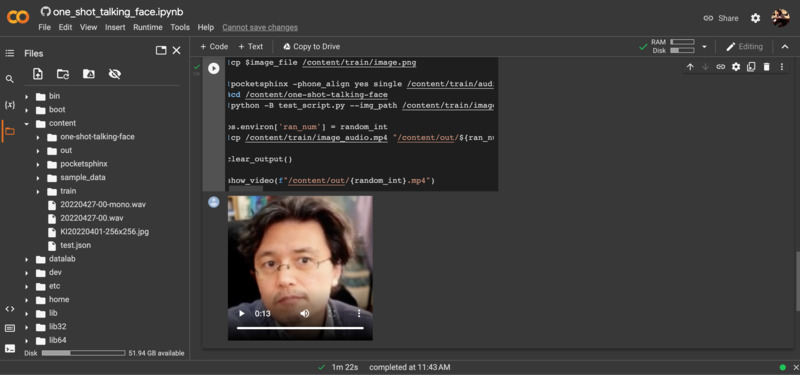
Task: Refresh the file browser
Action: coord(63,74)
